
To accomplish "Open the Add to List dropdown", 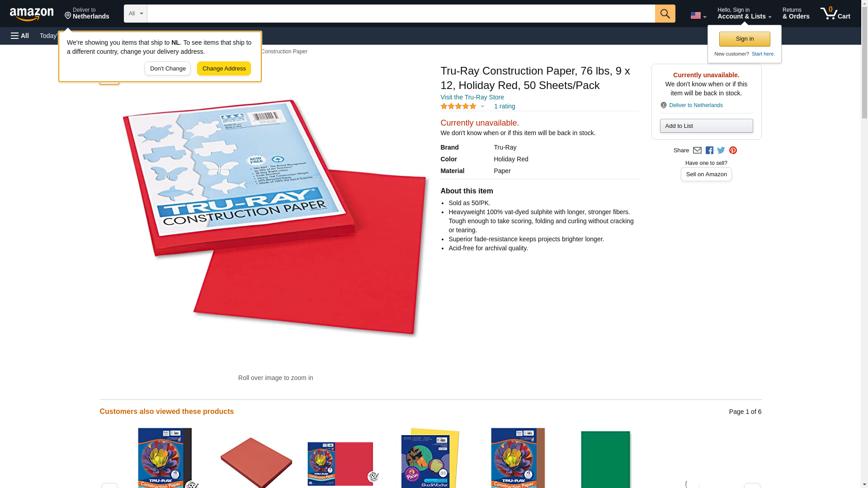I will (x=706, y=126).
